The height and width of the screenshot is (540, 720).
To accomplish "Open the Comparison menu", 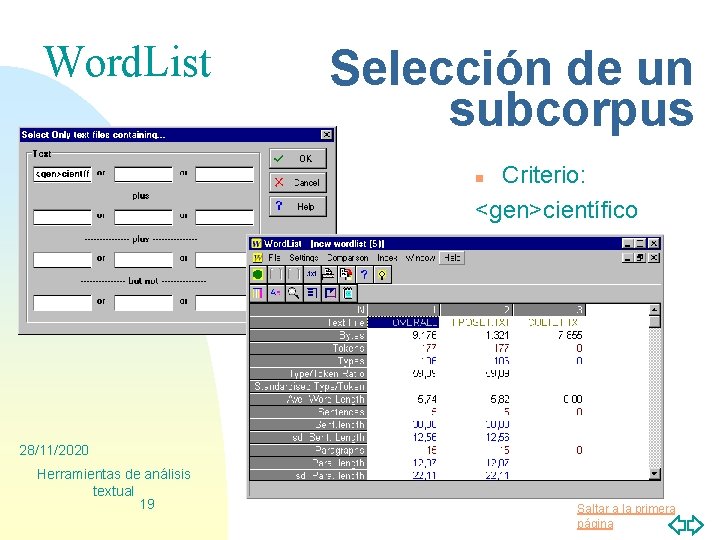I will 348,258.
